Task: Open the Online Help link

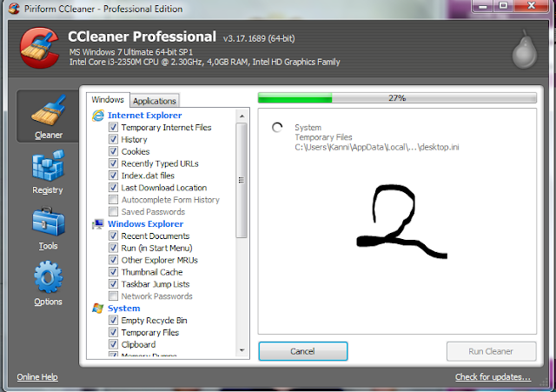Action: (37, 376)
